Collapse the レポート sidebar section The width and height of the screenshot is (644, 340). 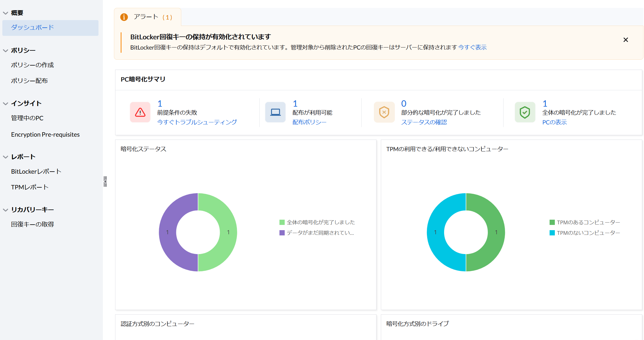click(6, 157)
